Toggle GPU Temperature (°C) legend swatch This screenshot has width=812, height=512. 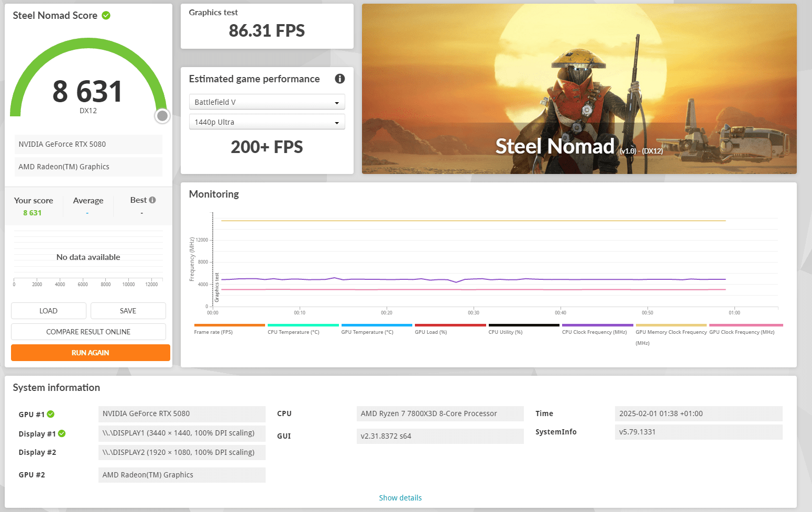(x=377, y=325)
